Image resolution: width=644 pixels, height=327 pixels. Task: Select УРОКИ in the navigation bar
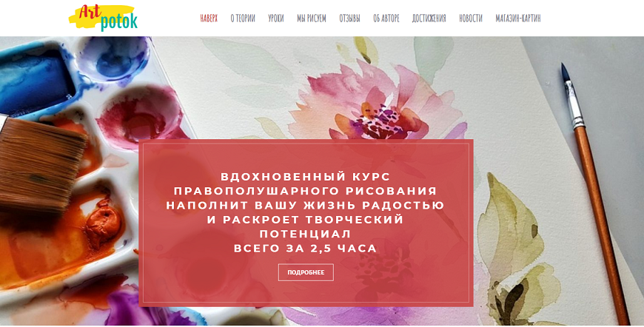coord(276,18)
